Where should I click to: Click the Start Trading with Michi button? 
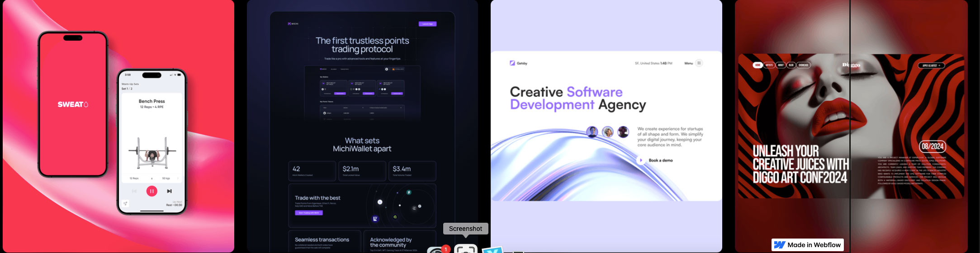pos(309,213)
